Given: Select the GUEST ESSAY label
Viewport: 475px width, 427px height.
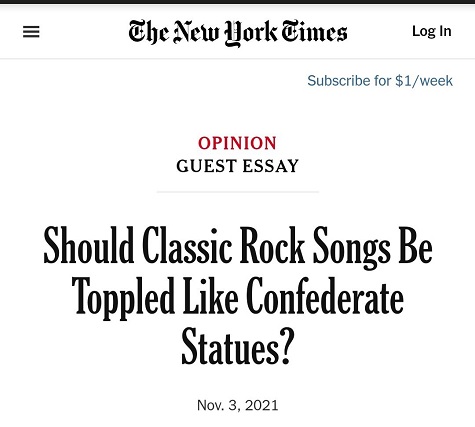Looking at the screenshot, I should click(x=237, y=166).
